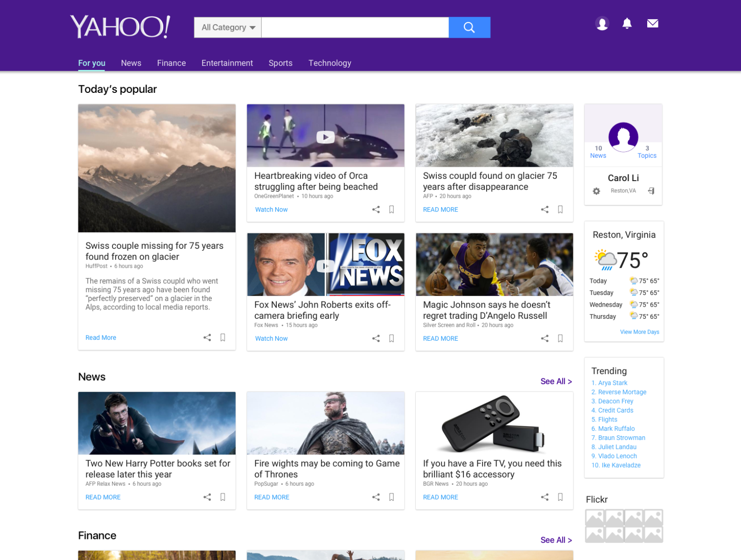Click the Thursday forecast row
741x560 pixels.
coord(624,316)
